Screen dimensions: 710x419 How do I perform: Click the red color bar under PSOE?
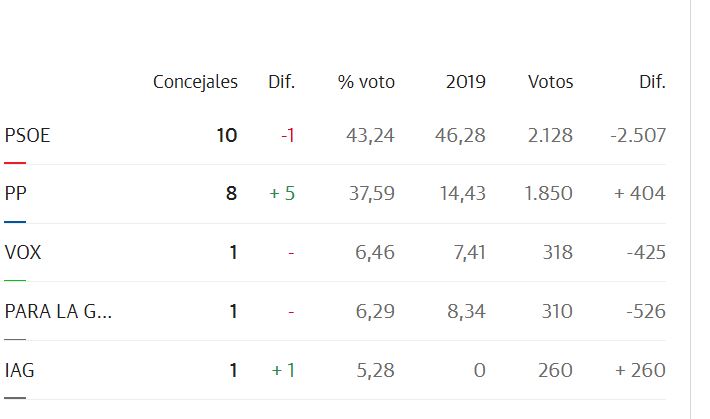(15, 162)
